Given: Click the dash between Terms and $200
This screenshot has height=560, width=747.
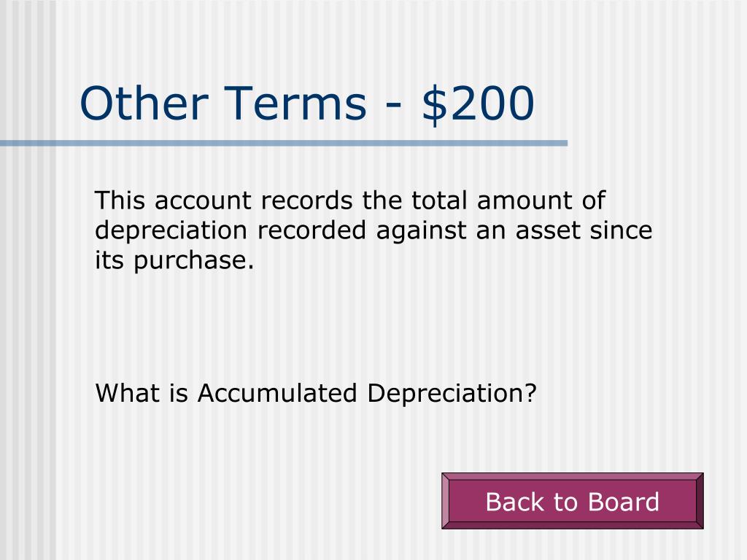Looking at the screenshot, I should [x=393, y=106].
